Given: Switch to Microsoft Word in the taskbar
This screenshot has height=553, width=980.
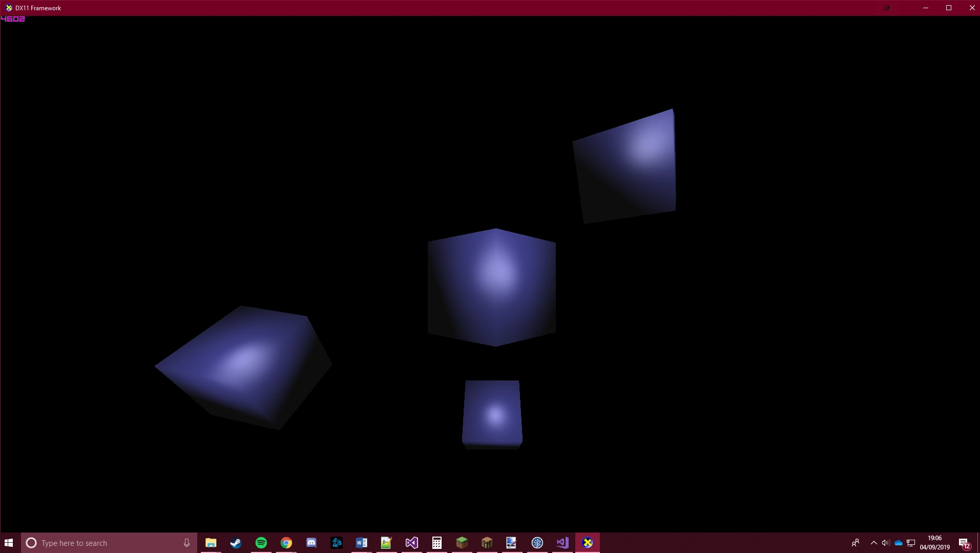Looking at the screenshot, I should (361, 543).
